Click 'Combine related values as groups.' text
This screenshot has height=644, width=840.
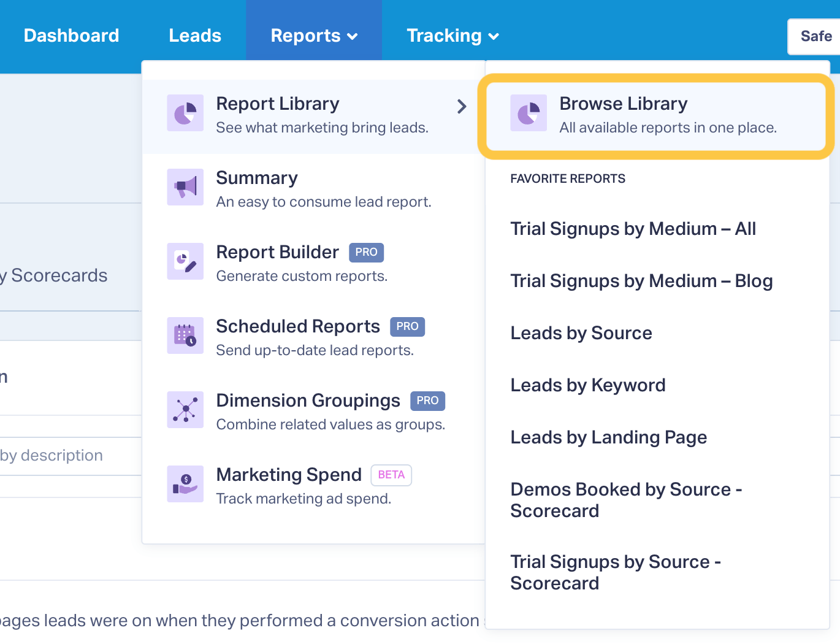(x=331, y=424)
